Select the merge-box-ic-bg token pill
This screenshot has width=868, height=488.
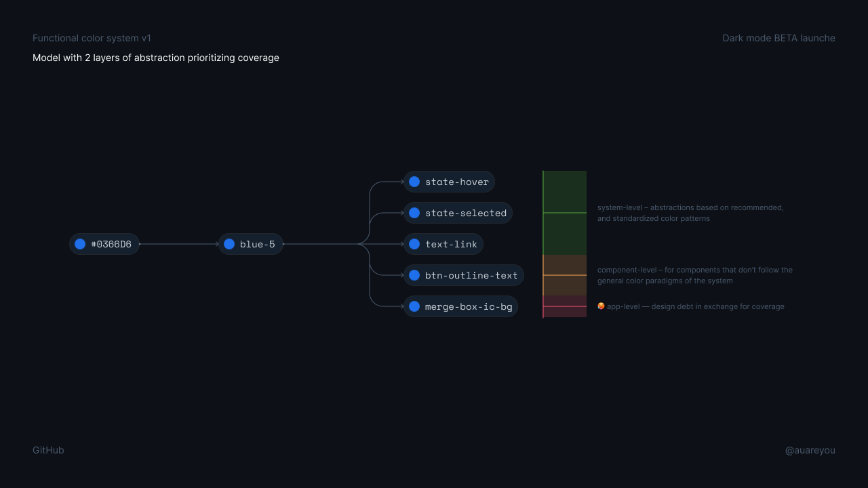click(x=461, y=306)
